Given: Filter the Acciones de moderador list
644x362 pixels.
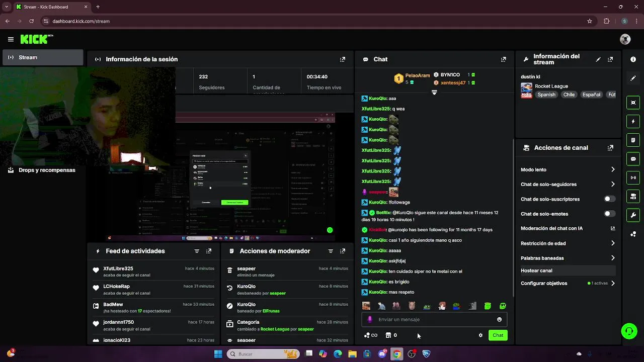Looking at the screenshot, I should 331,251.
